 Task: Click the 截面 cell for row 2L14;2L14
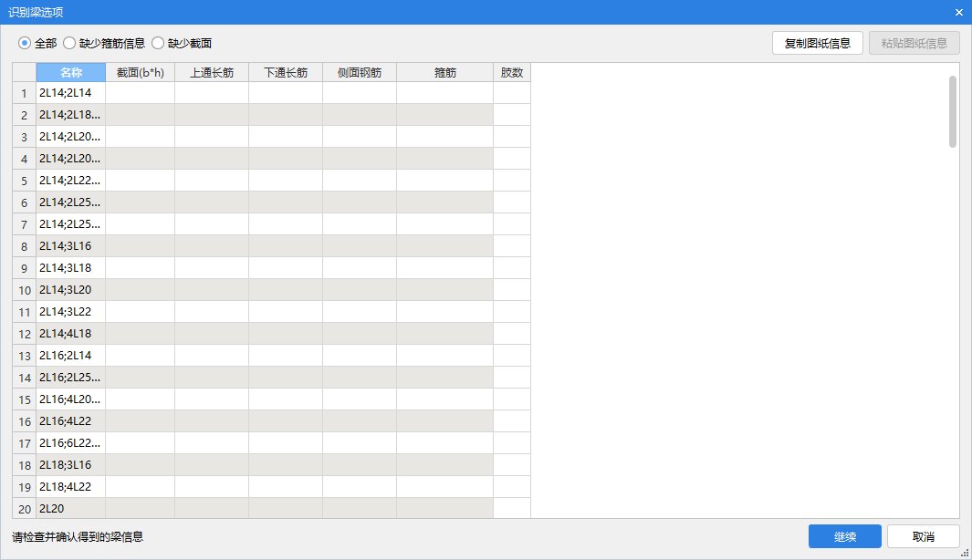(x=141, y=93)
